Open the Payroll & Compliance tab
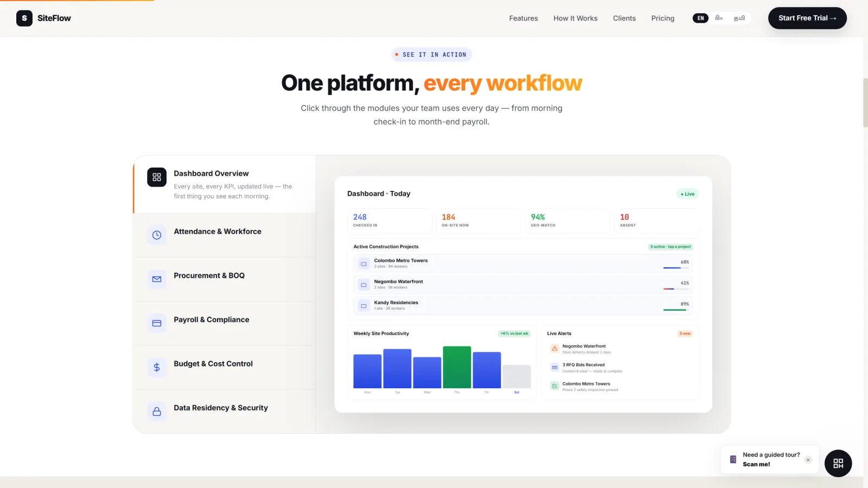Viewport: 868px width, 488px height. (225, 323)
